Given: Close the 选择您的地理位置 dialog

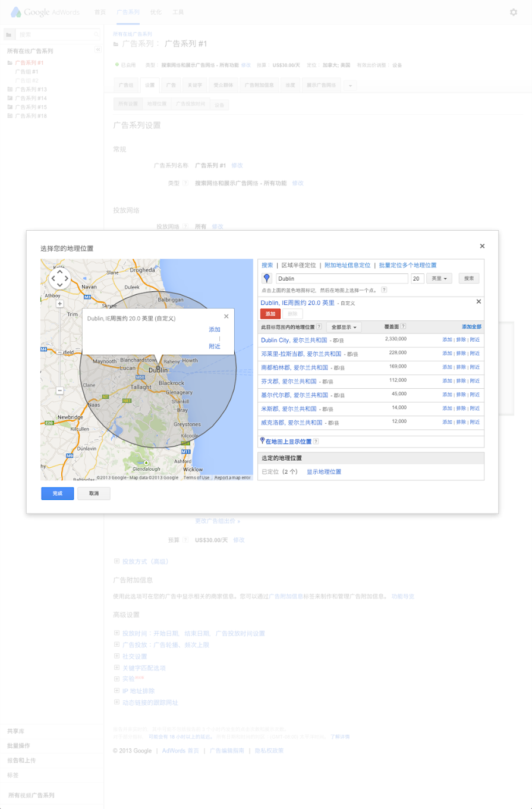Looking at the screenshot, I should click(482, 246).
